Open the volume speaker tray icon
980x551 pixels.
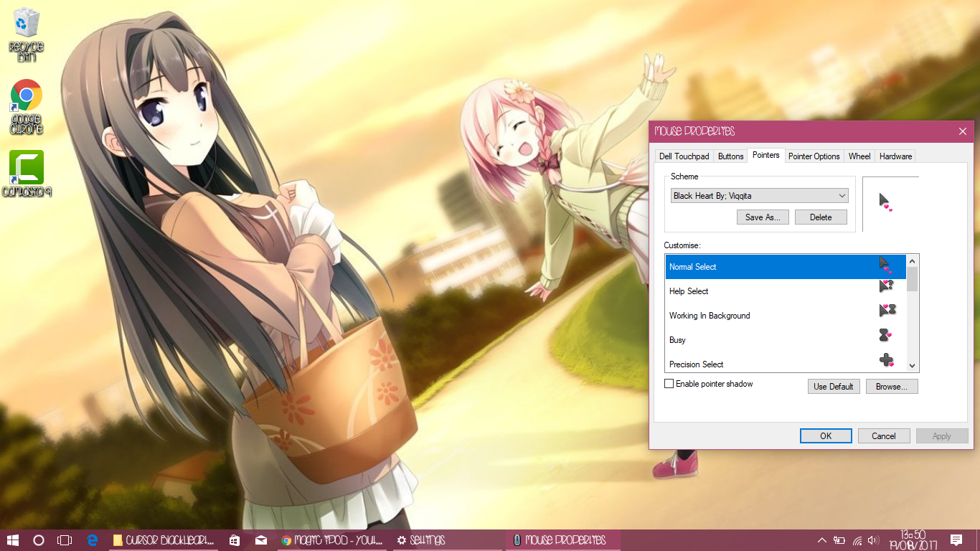873,540
